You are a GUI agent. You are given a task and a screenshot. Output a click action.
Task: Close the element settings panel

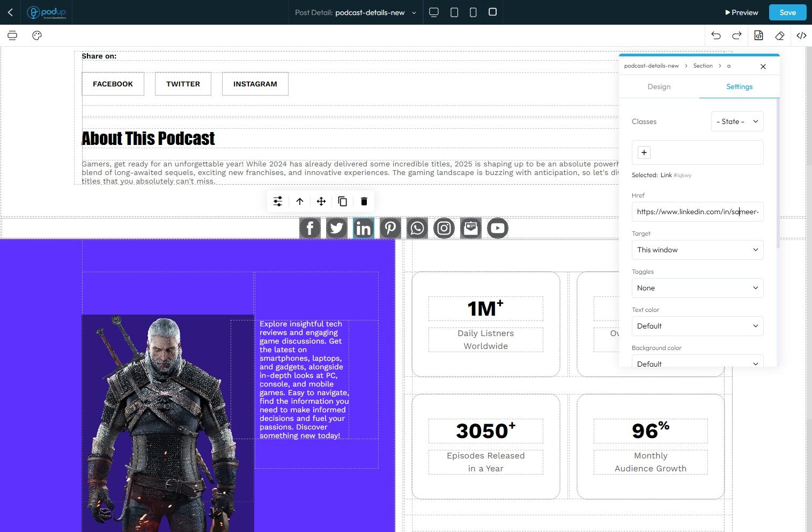(x=763, y=66)
